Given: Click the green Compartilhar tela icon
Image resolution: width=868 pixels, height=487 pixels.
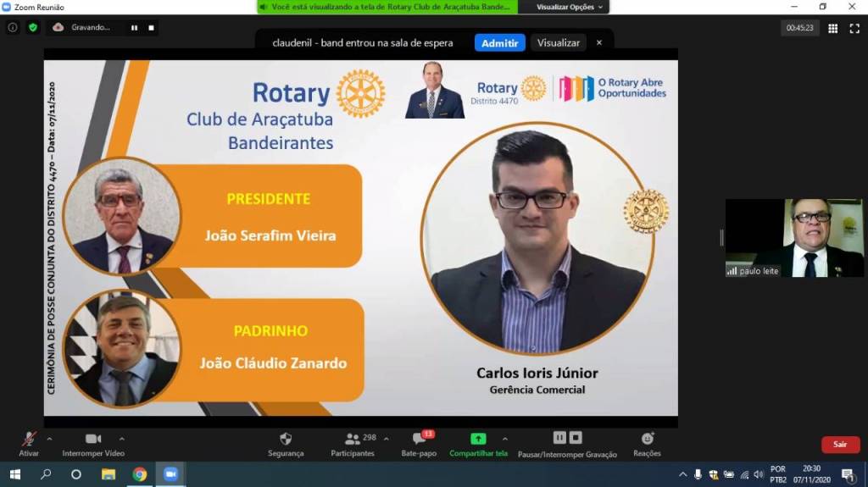Looking at the screenshot, I should click(478, 439).
